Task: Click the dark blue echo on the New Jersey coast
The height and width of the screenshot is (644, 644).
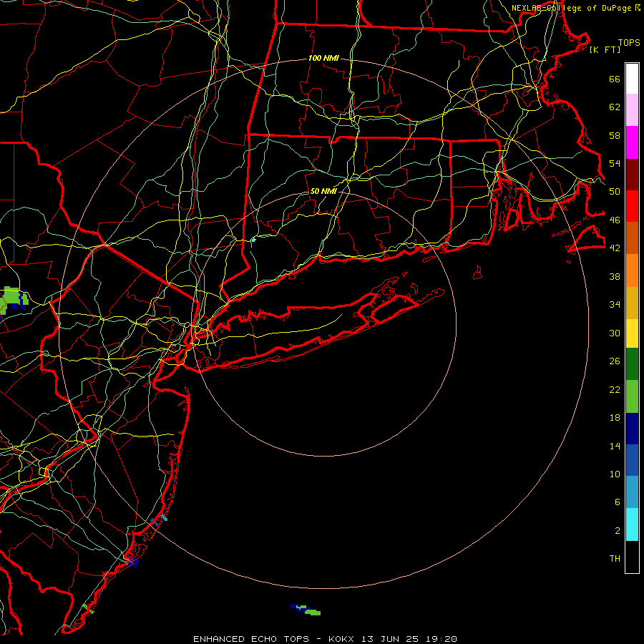Action: point(134,562)
